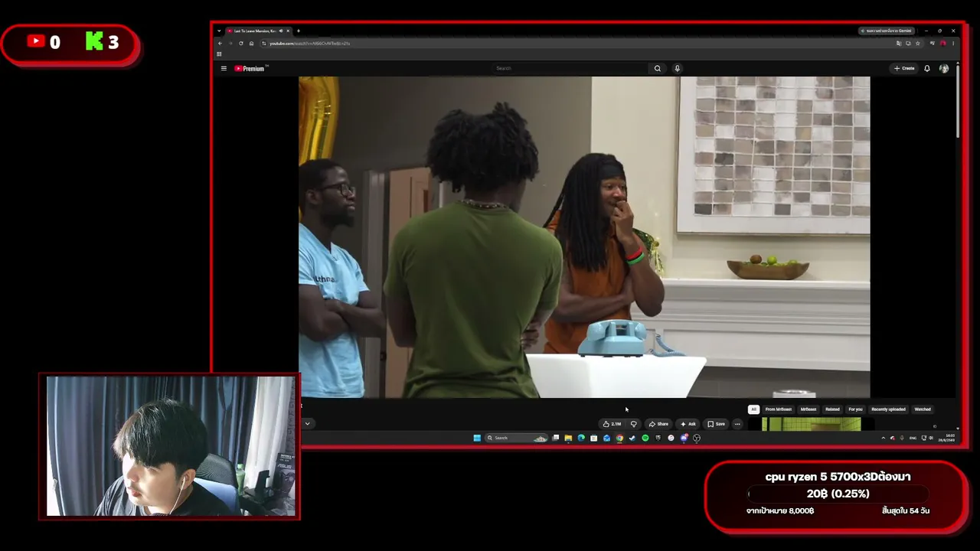Start voice search with the microphone icon

point(677,68)
